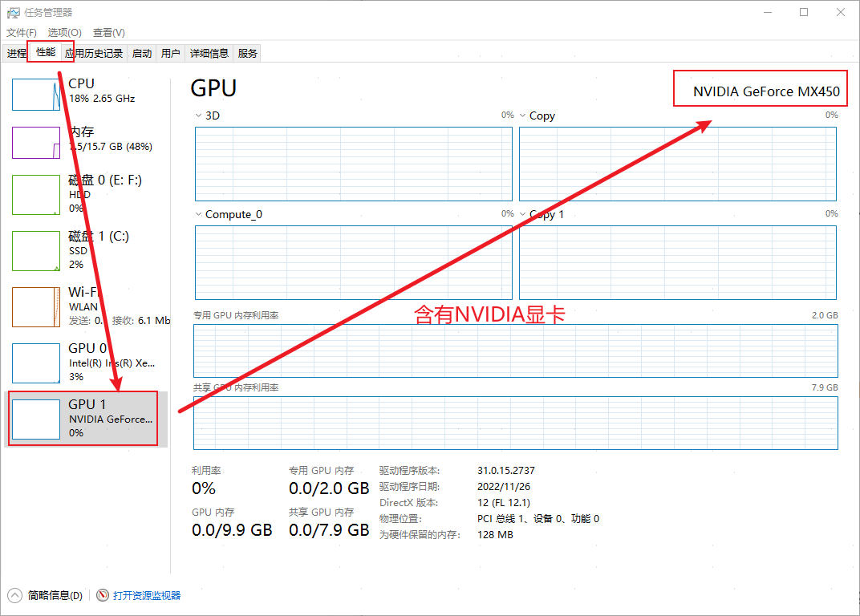Click the Task Manager title bar icon
The width and height of the screenshot is (860, 616).
13,12
